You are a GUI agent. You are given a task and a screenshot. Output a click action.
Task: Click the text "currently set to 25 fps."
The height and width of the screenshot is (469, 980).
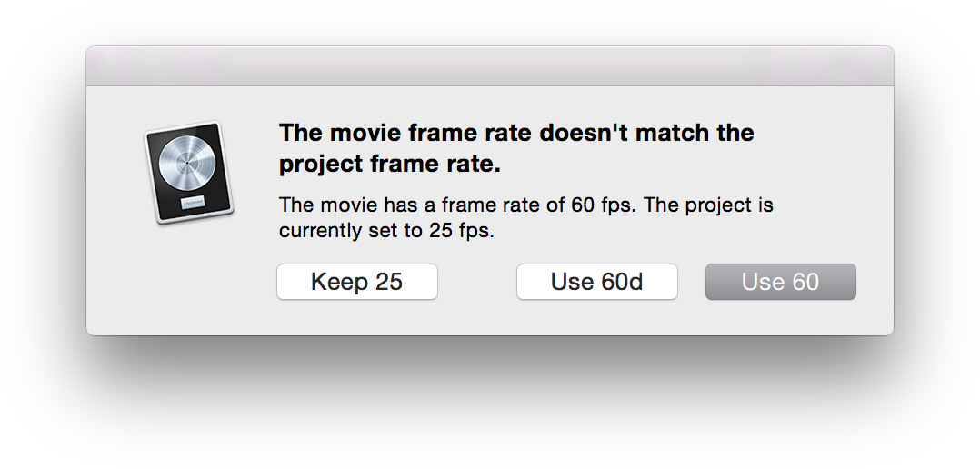(x=386, y=231)
